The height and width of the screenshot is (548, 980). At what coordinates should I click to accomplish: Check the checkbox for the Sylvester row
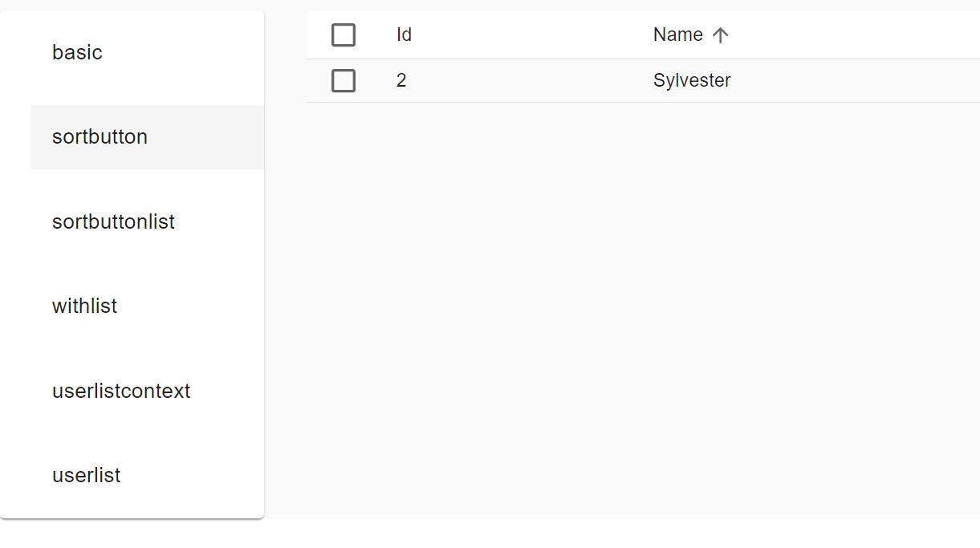click(x=344, y=80)
